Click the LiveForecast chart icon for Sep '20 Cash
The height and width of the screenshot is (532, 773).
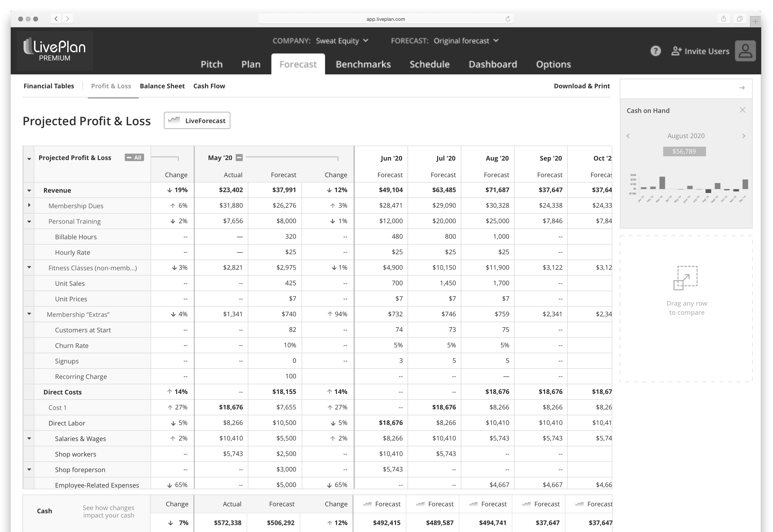coord(526,504)
